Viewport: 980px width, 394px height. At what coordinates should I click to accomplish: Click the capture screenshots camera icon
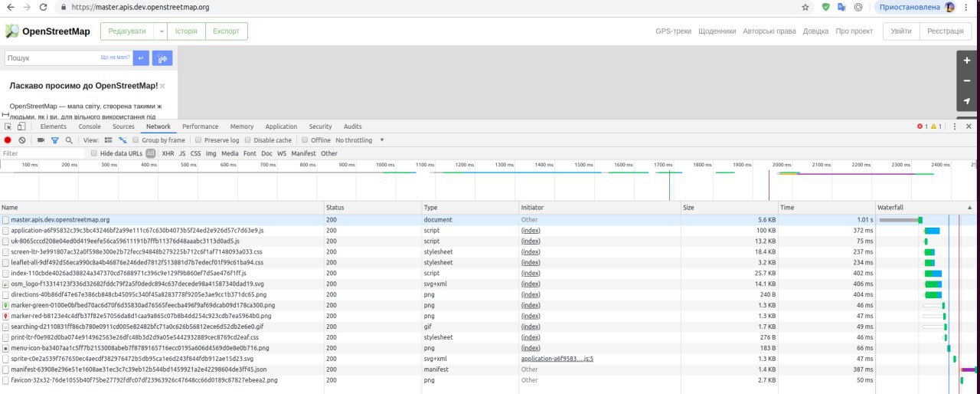pos(41,140)
